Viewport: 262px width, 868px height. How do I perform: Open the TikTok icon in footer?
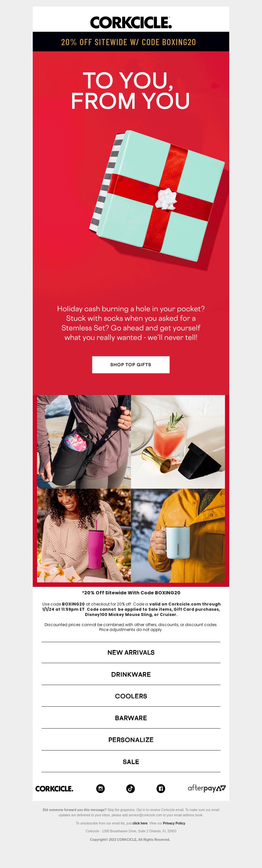click(130, 788)
